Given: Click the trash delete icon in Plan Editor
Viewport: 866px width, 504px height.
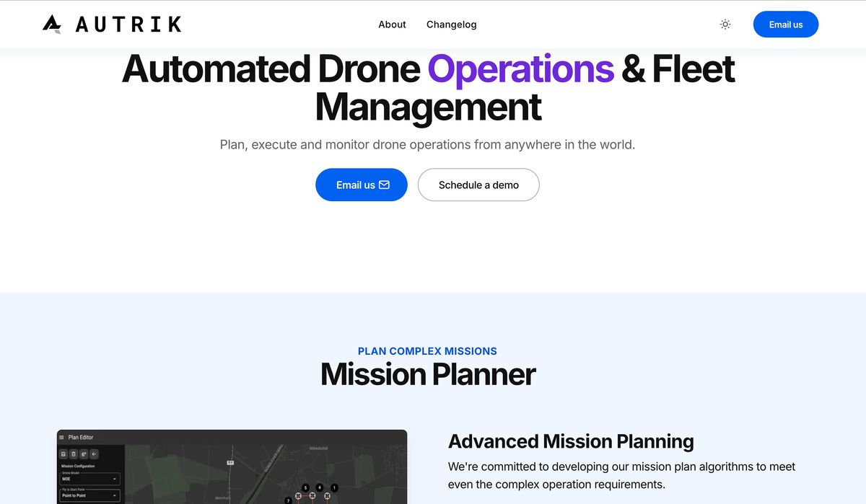Looking at the screenshot, I should click(74, 454).
